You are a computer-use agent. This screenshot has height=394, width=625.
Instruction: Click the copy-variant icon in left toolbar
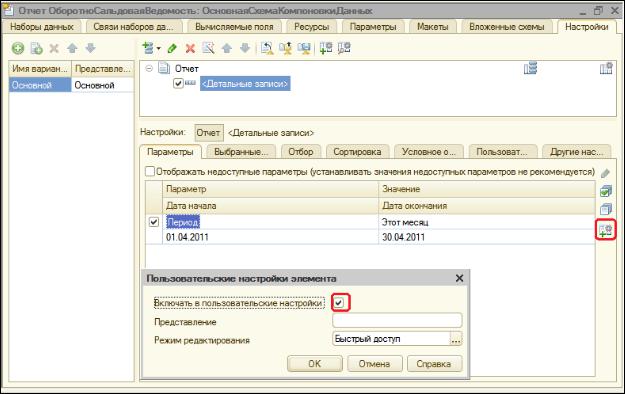(x=36, y=48)
